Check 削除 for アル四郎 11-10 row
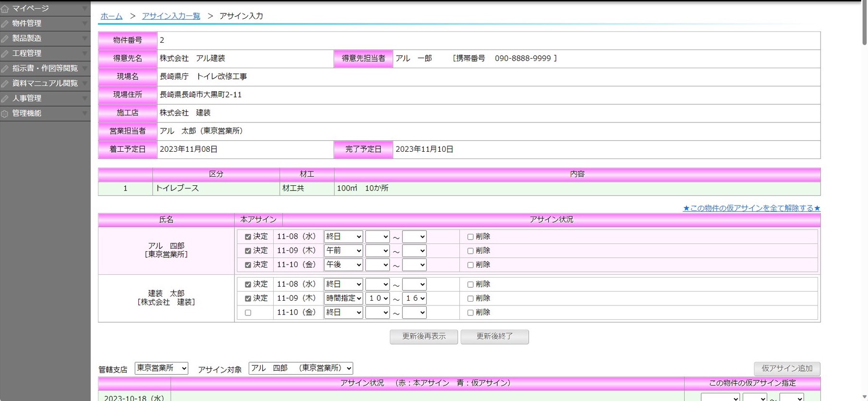The width and height of the screenshot is (868, 401). click(x=470, y=265)
